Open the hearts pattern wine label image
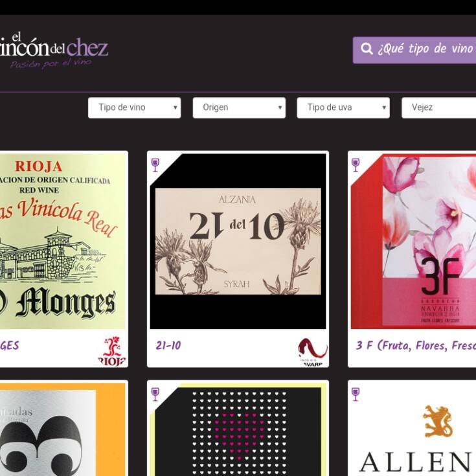Screen dimensions: 476x476 coord(238,429)
